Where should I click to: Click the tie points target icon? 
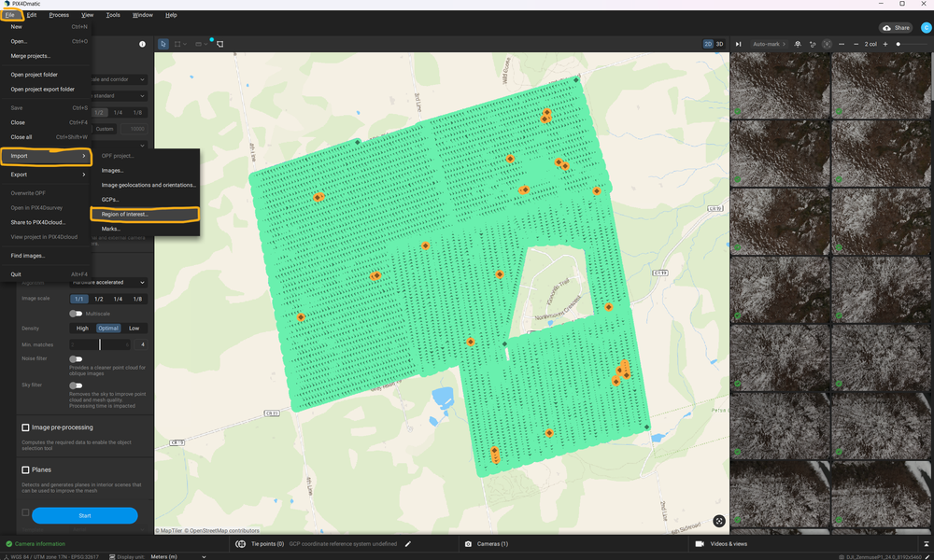(241, 544)
